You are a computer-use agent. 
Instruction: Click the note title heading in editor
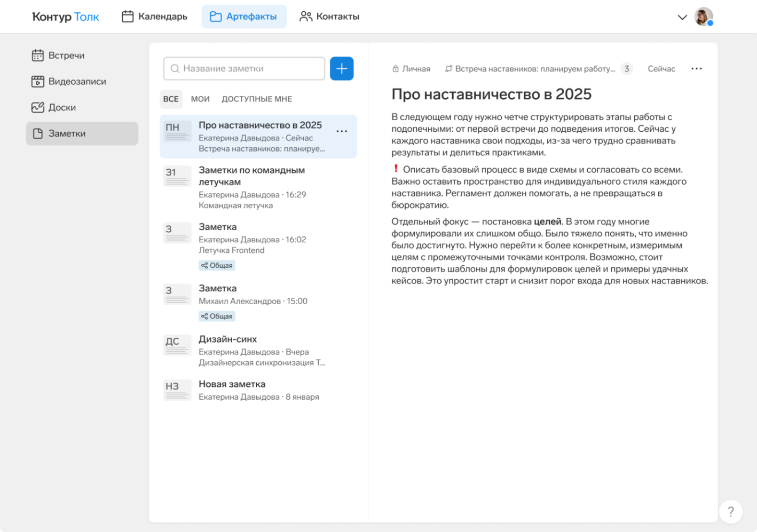point(492,94)
